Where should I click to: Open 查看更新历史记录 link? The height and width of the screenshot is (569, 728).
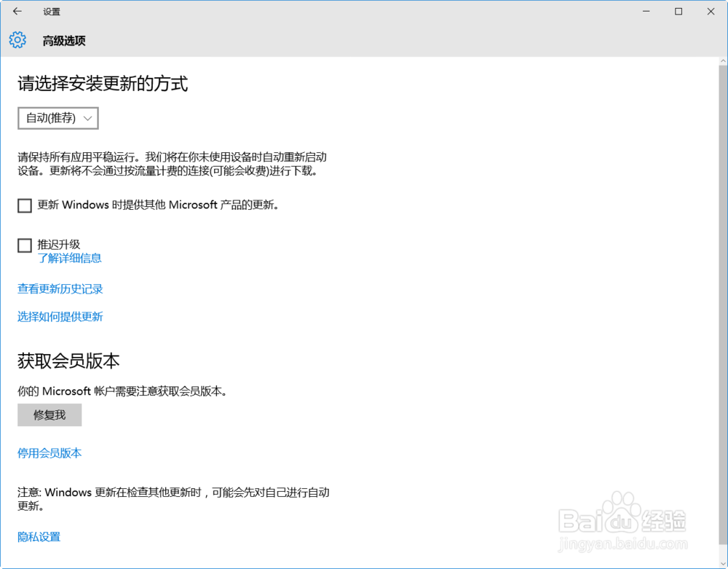coord(60,289)
